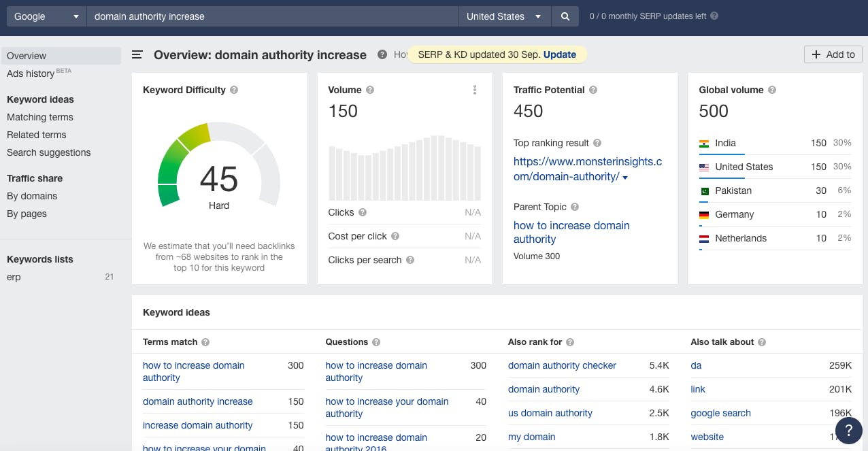This screenshot has width=868, height=451.
Task: Click help icon next to Parent Topic
Action: (575, 207)
